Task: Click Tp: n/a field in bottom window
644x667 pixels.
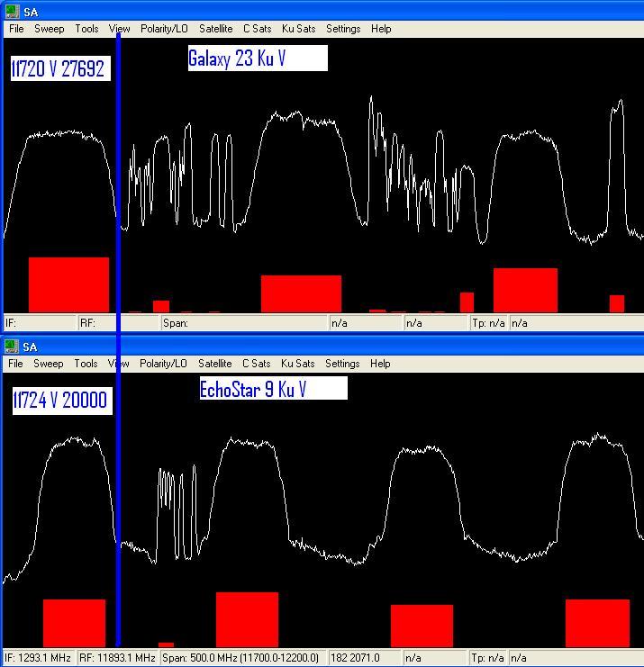Action: pyautogui.click(x=488, y=658)
